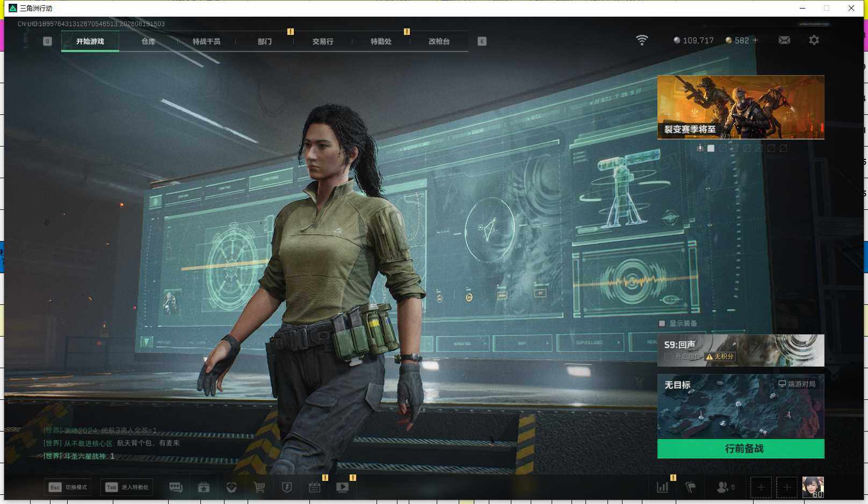The width and height of the screenshot is (868, 504).
Task: Click the 109,717 currency balance
Action: point(693,40)
